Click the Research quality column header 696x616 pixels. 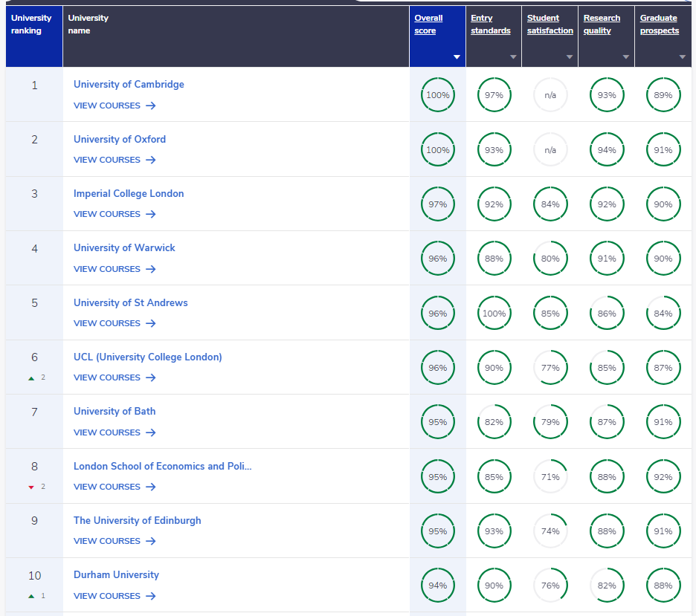[x=602, y=25]
